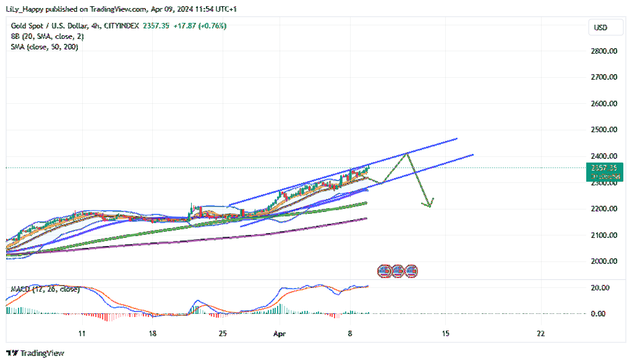Click the date label 15 on time axis
Image resolution: width=632 pixels, height=364 pixels.
[x=445, y=334]
